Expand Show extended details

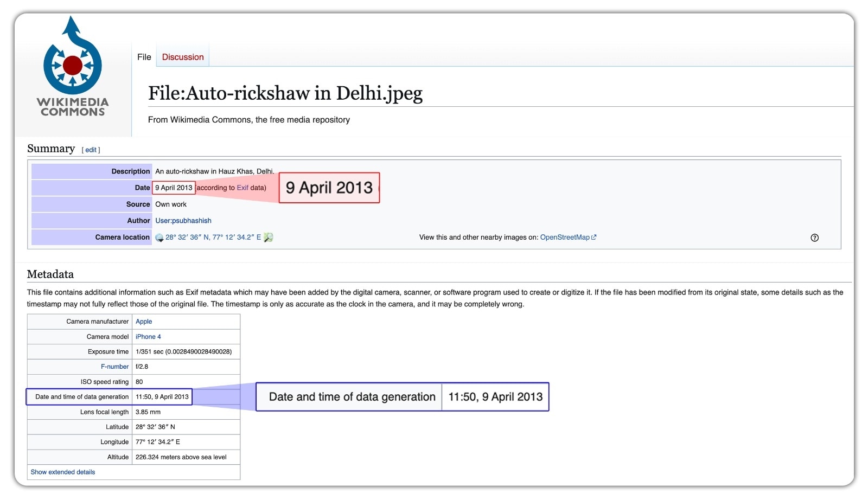63,472
